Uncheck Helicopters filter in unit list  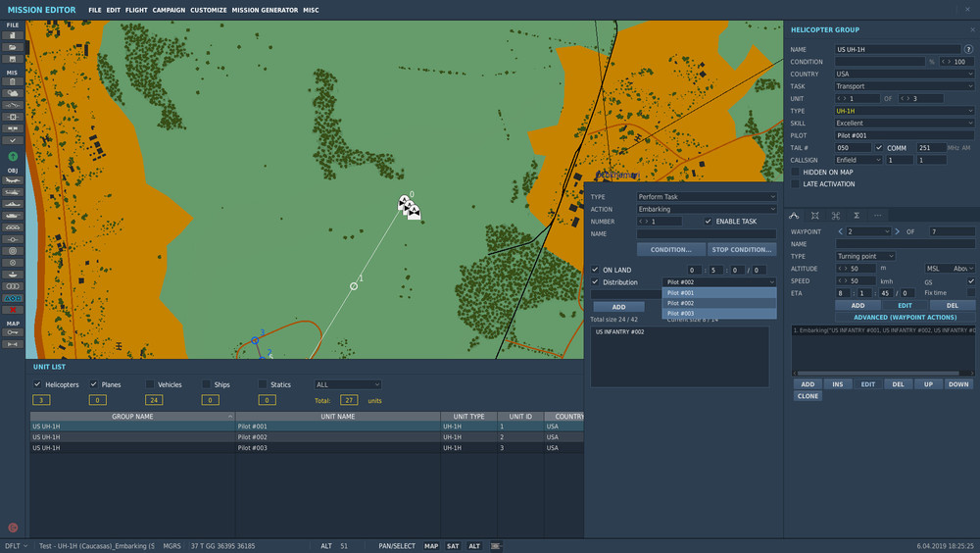(x=37, y=384)
